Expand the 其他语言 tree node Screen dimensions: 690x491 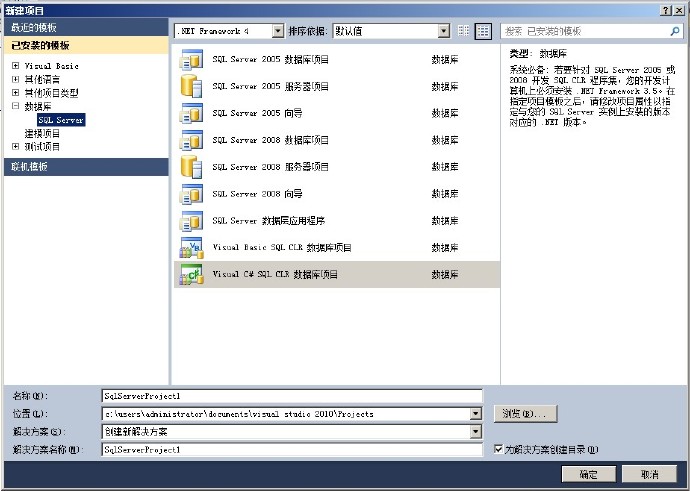click(x=15, y=79)
